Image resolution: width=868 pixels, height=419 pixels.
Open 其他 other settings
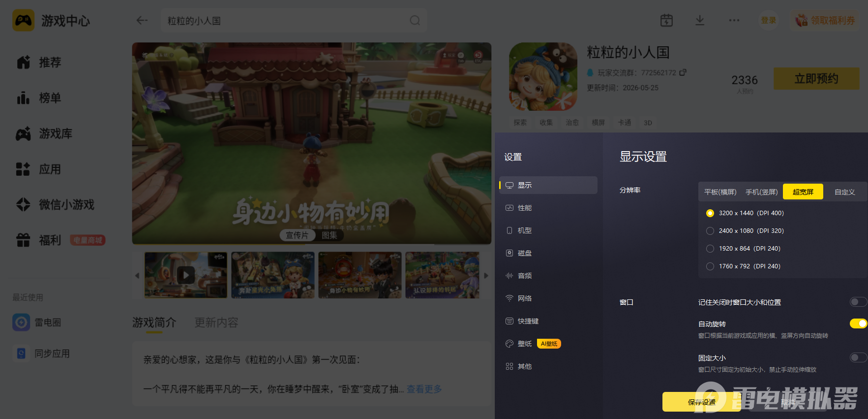pyautogui.click(x=548, y=366)
